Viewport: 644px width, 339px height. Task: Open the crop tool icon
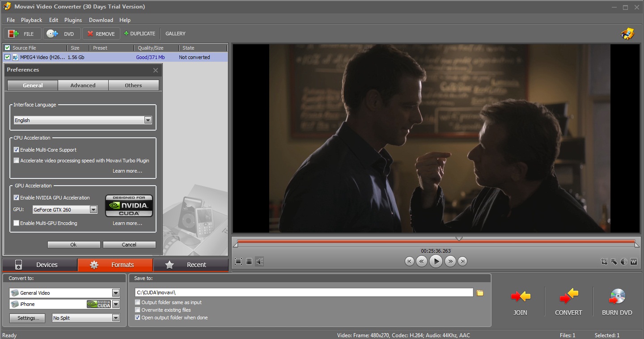[604, 262]
